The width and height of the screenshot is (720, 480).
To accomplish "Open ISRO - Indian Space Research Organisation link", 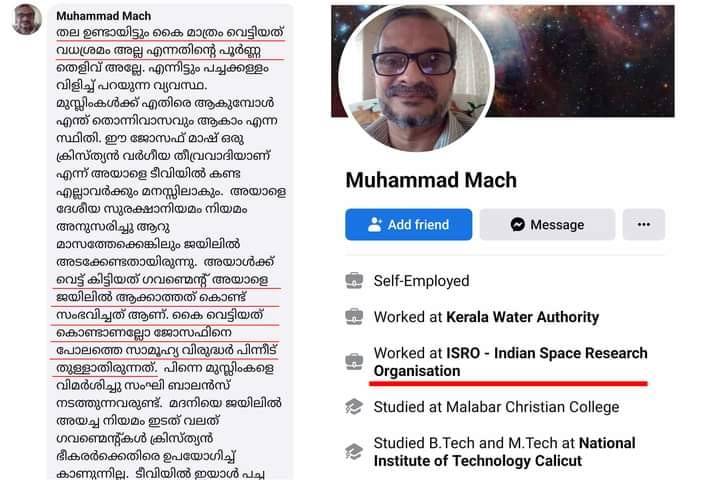I will tap(511, 362).
